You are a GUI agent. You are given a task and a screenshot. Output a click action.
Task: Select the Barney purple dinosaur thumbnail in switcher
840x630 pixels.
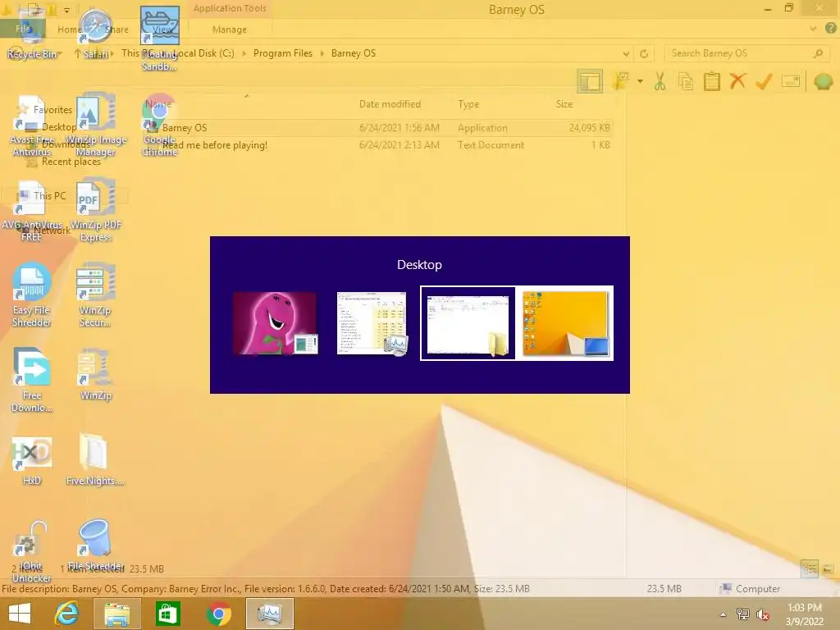point(276,323)
